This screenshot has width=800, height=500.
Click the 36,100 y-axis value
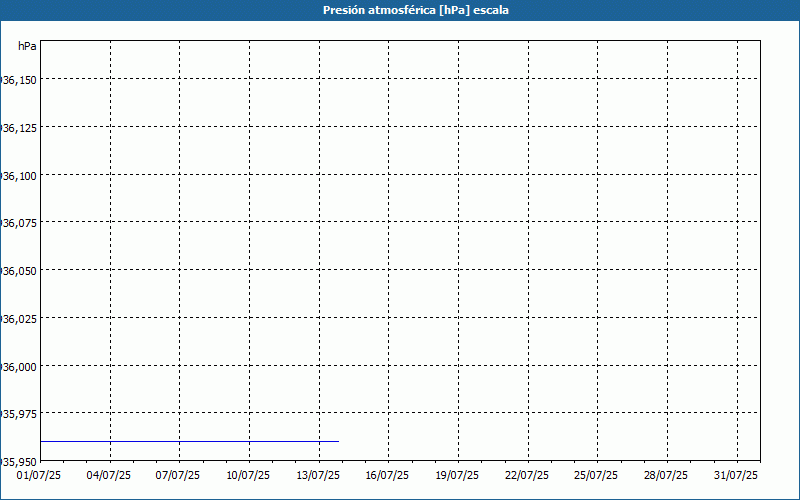coord(18,176)
